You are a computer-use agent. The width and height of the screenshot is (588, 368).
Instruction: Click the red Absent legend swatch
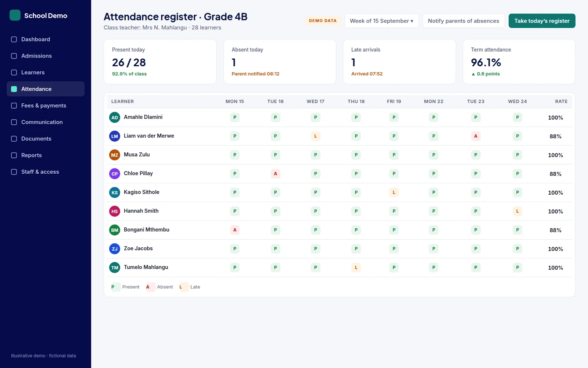pos(150,287)
